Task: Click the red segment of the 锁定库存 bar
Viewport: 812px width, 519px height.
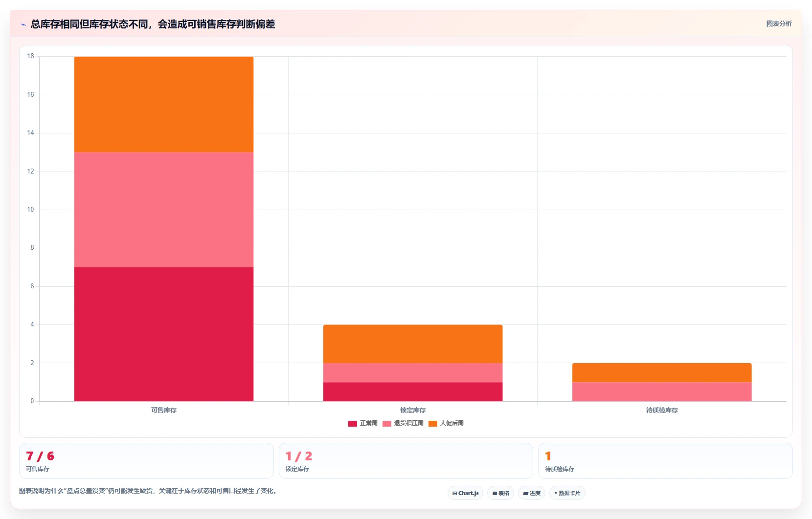Action: tap(413, 392)
